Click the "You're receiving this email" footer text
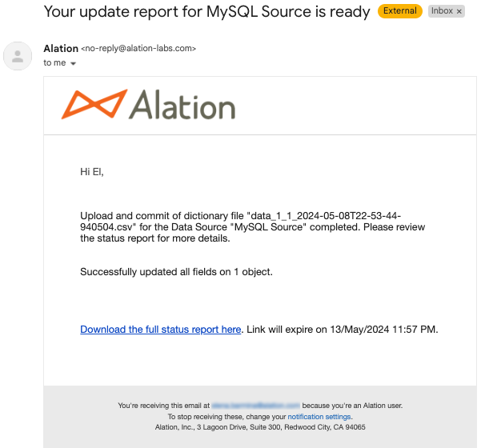This screenshot has width=481, height=448. 164,406
